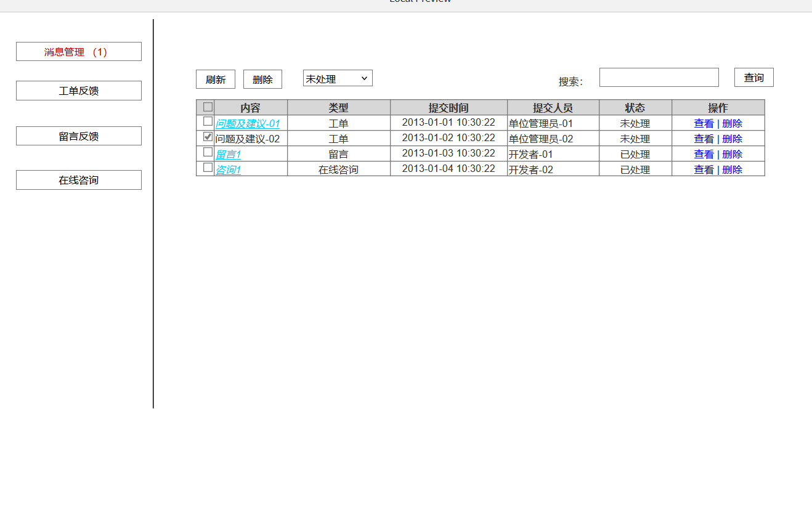The height and width of the screenshot is (525, 812).
Task: Click 删除 for 留言1 row
Action: click(x=732, y=154)
